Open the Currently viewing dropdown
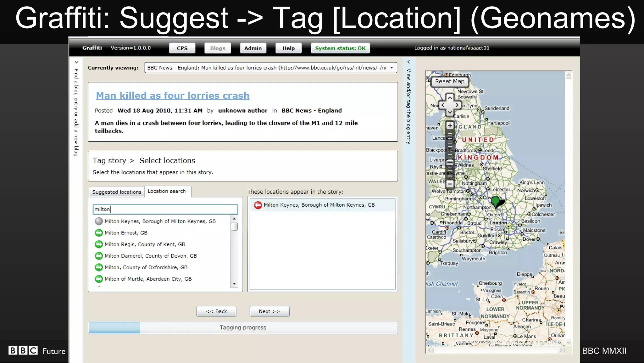644x363 pixels. click(x=391, y=68)
